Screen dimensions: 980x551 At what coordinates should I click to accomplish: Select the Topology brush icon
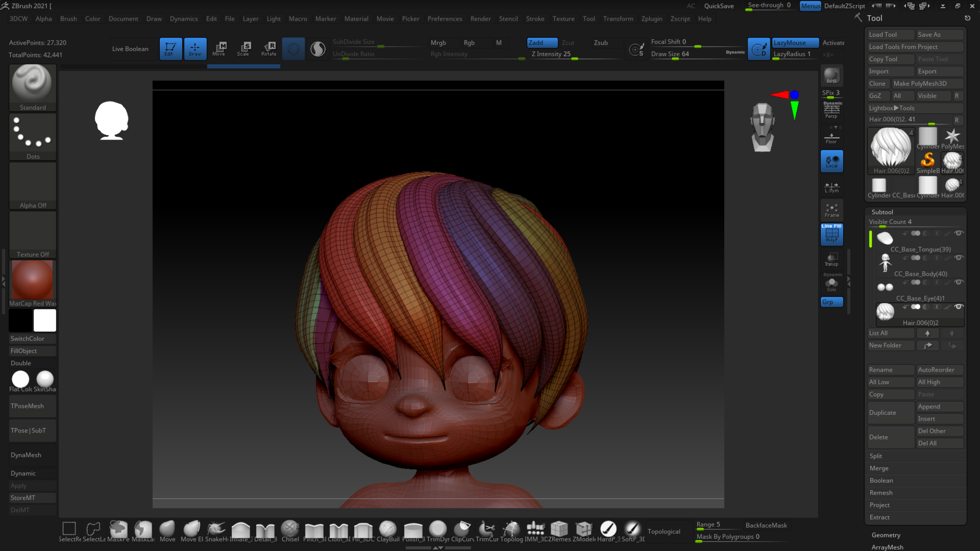(x=511, y=531)
